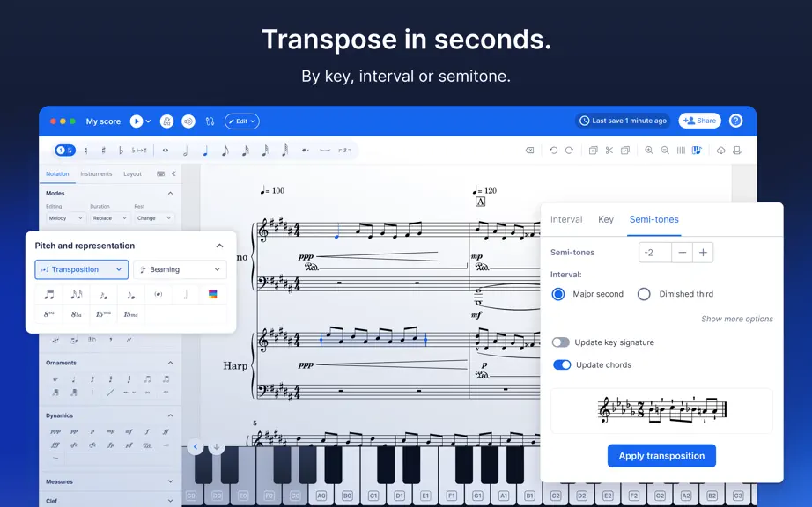This screenshot has width=812, height=507.
Task: Apply natural accidental to note
Action: [x=85, y=150]
